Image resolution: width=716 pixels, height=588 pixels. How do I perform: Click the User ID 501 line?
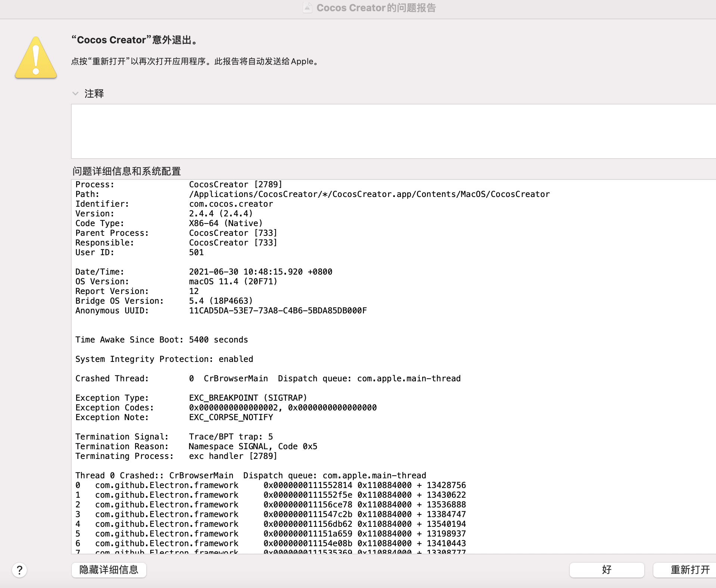140,252
